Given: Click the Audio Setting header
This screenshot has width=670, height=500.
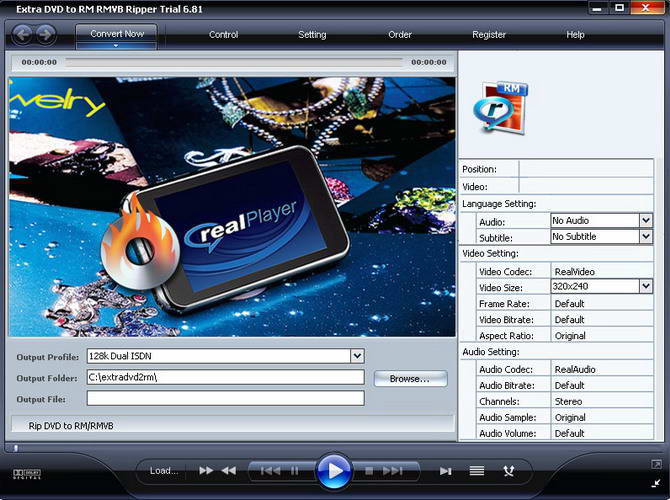Looking at the screenshot, I should (491, 352).
